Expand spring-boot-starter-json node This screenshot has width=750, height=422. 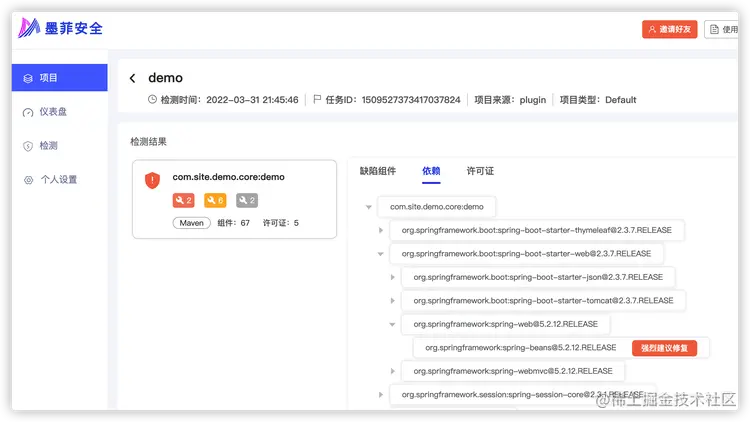click(392, 277)
